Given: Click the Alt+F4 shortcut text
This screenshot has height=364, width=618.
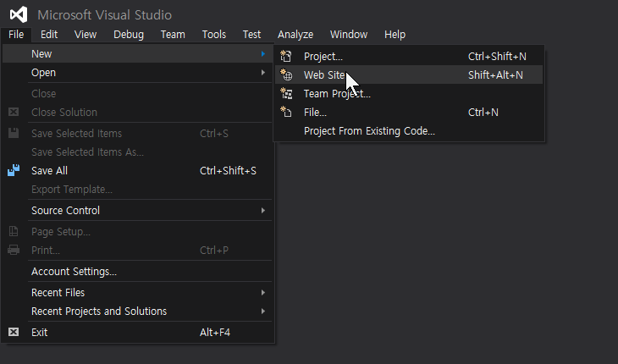Looking at the screenshot, I should tap(215, 332).
